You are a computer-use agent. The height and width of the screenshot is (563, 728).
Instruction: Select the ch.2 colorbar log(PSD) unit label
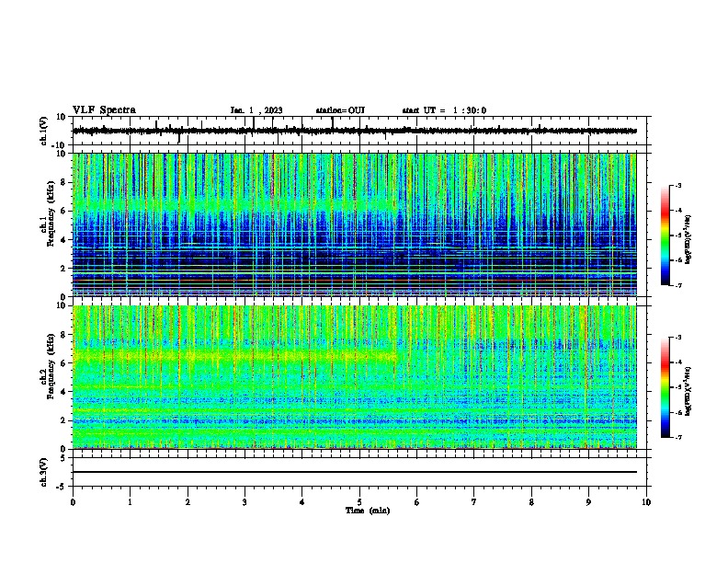click(688, 391)
